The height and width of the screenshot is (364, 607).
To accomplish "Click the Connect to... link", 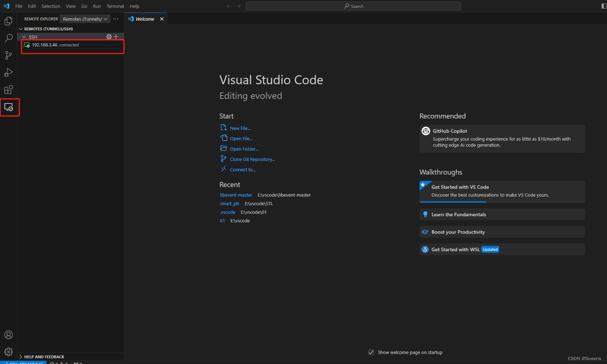I will pyautogui.click(x=243, y=170).
